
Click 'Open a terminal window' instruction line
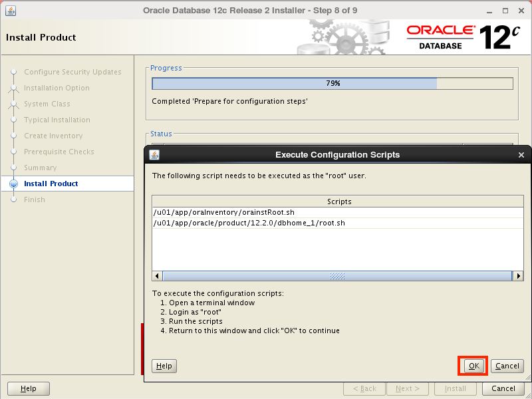click(x=207, y=303)
